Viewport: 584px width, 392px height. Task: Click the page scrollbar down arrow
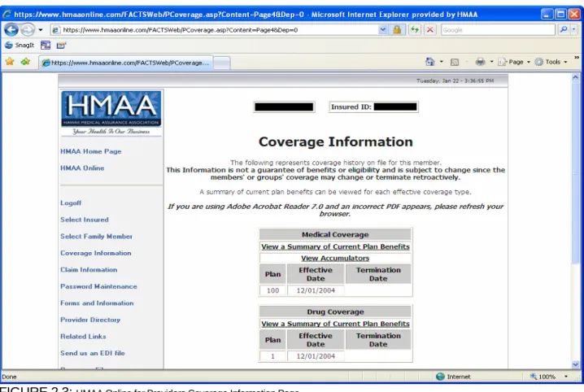click(x=575, y=364)
